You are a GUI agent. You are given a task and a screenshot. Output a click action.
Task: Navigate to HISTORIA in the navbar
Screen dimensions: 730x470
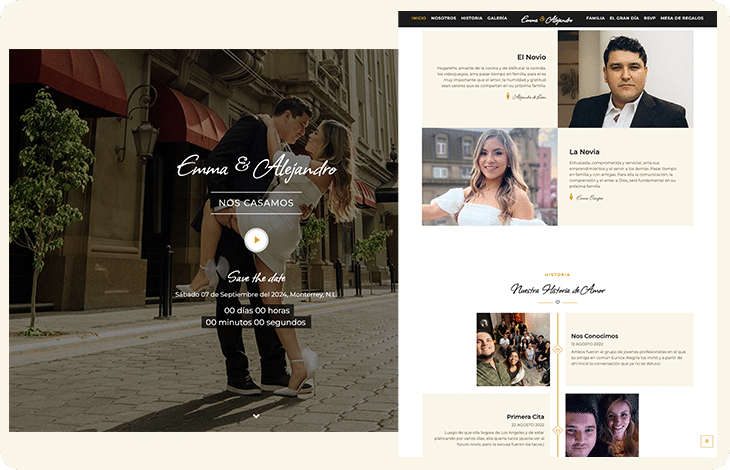471,18
